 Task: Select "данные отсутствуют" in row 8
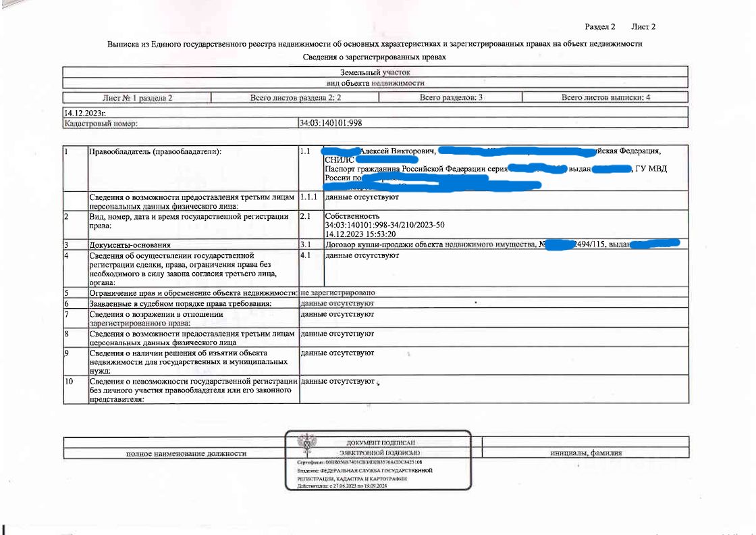337,334
